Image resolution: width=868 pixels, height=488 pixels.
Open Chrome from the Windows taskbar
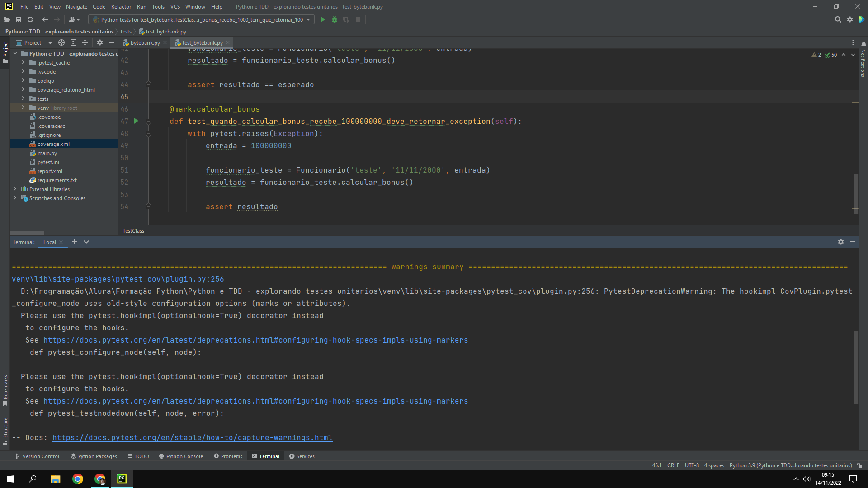click(x=78, y=479)
